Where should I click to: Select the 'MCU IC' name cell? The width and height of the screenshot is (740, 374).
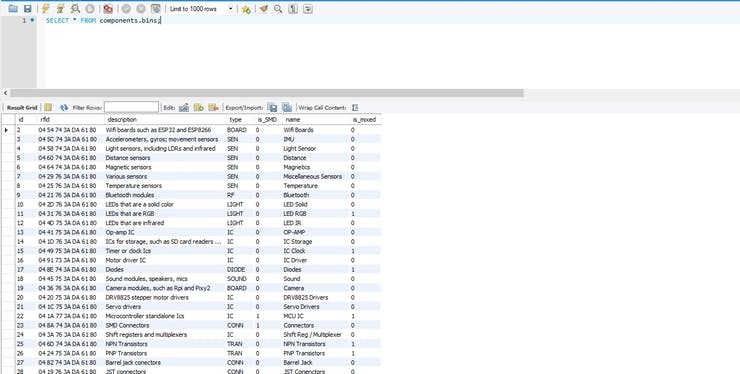coord(316,316)
